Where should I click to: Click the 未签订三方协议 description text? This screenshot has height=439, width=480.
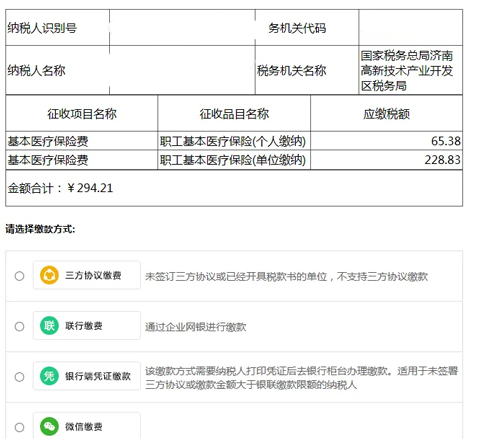point(286,276)
